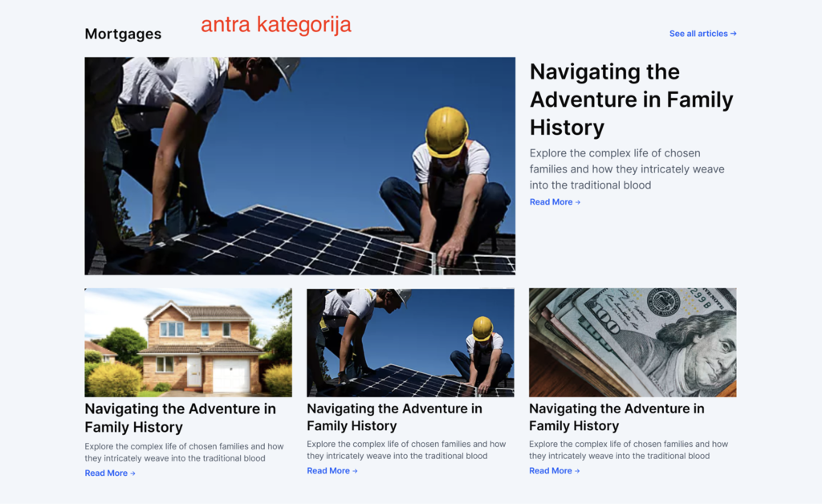The width and height of the screenshot is (822, 504).
Task: Open the hundred dollar bills thumbnail
Action: [633, 342]
